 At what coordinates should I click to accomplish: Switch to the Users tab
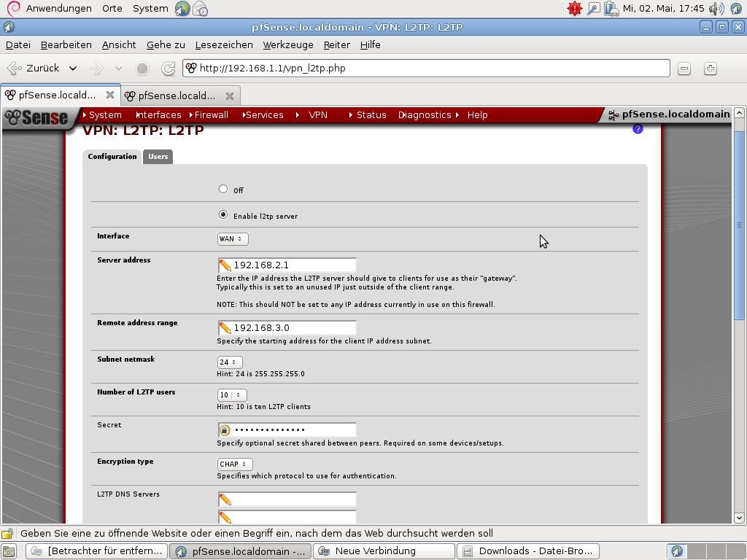coord(158,157)
